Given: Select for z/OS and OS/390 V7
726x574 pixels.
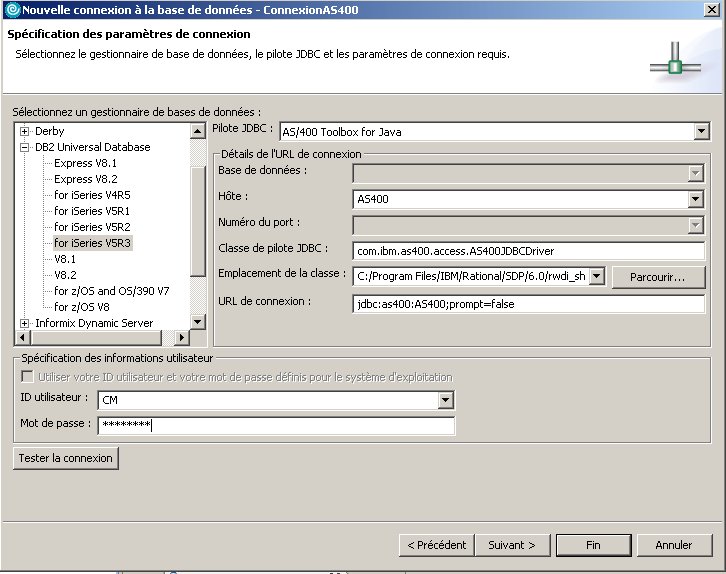Looking at the screenshot, I should [112, 291].
